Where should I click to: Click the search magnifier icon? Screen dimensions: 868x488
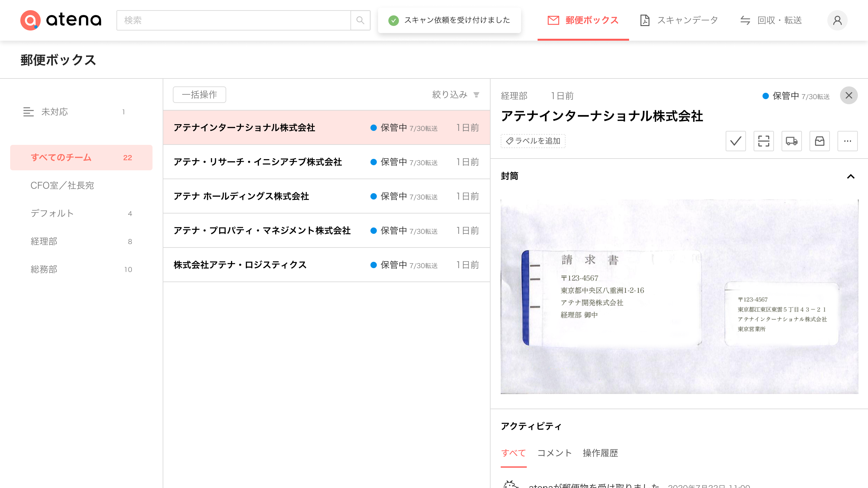point(360,20)
